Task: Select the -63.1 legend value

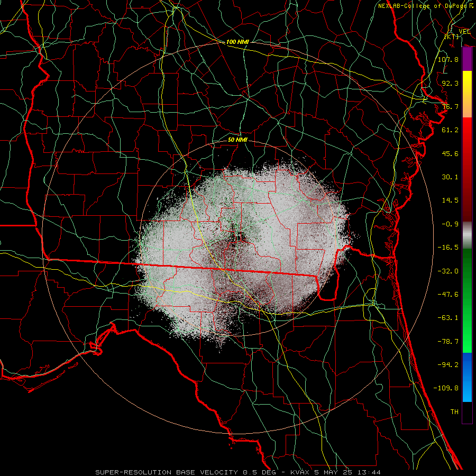Action: tap(448, 318)
